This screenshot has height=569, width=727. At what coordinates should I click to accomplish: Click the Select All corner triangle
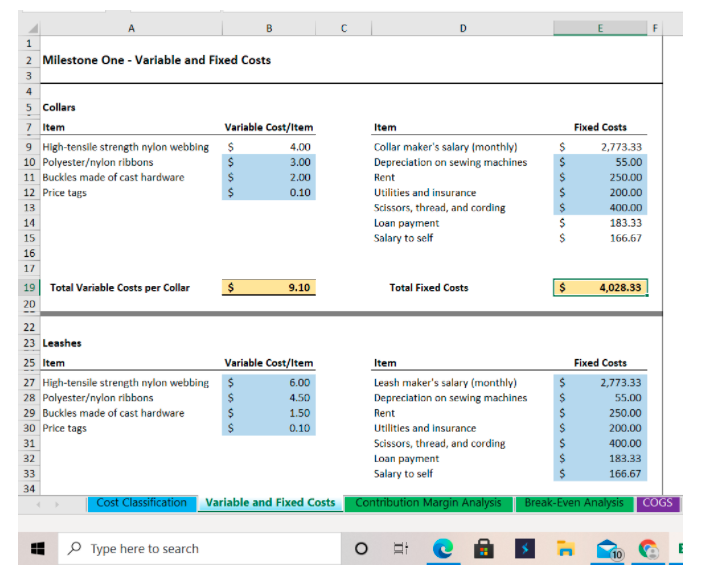32,28
